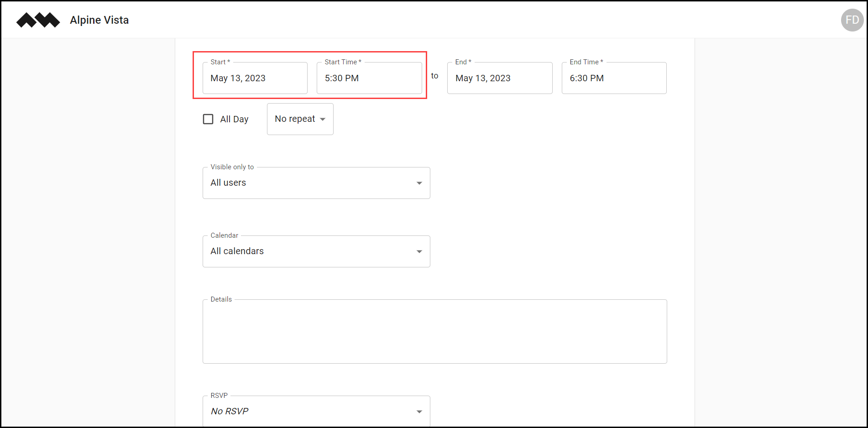
Task: Click the All calendars selected value
Action: coord(237,251)
